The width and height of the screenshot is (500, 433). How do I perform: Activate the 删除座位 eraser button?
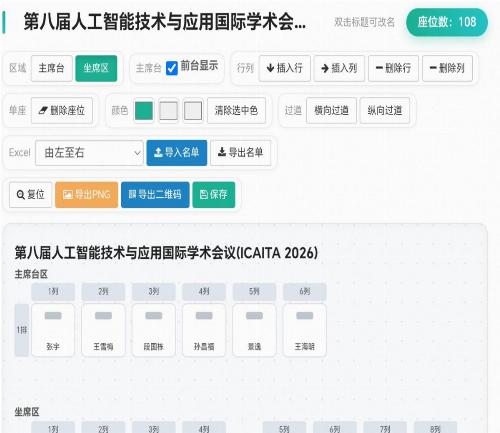[62, 110]
